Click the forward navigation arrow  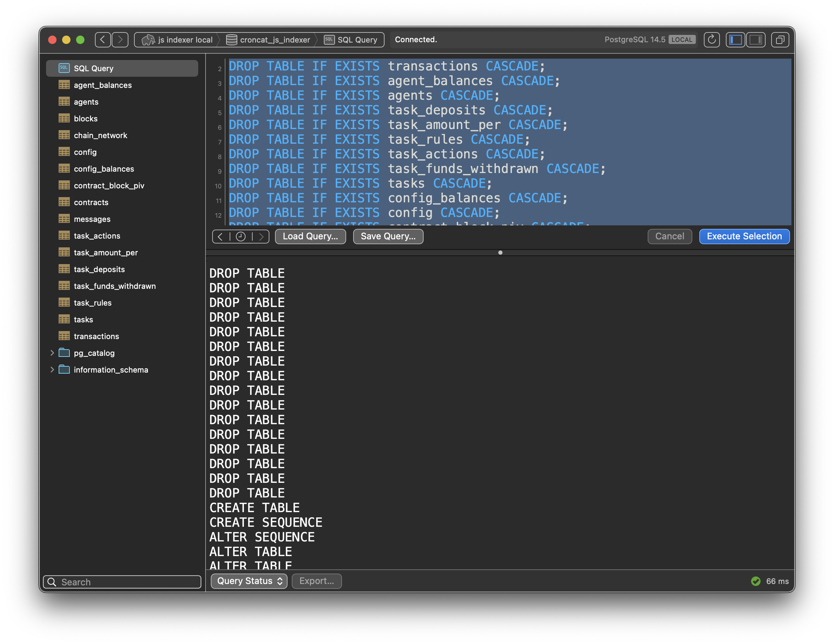(120, 39)
